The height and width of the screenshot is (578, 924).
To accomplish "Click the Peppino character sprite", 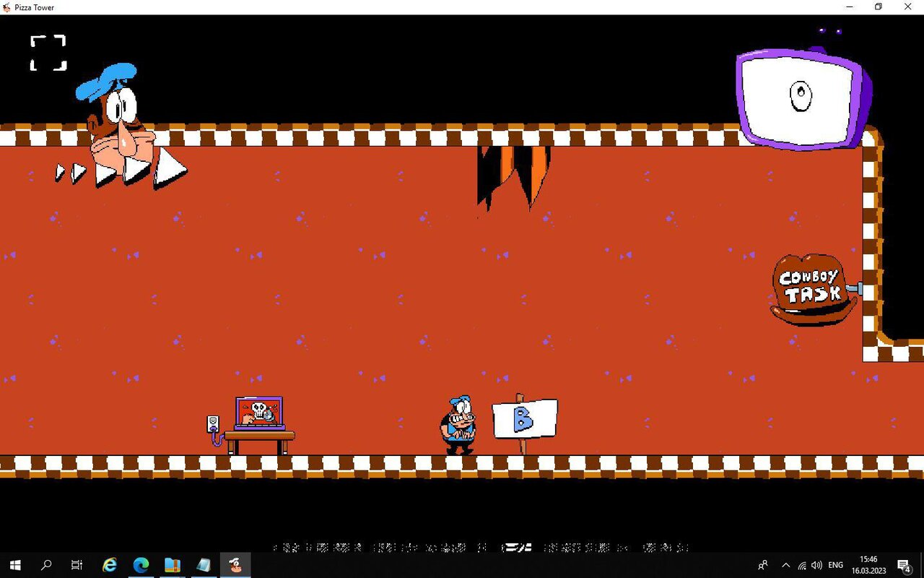I will [x=458, y=425].
